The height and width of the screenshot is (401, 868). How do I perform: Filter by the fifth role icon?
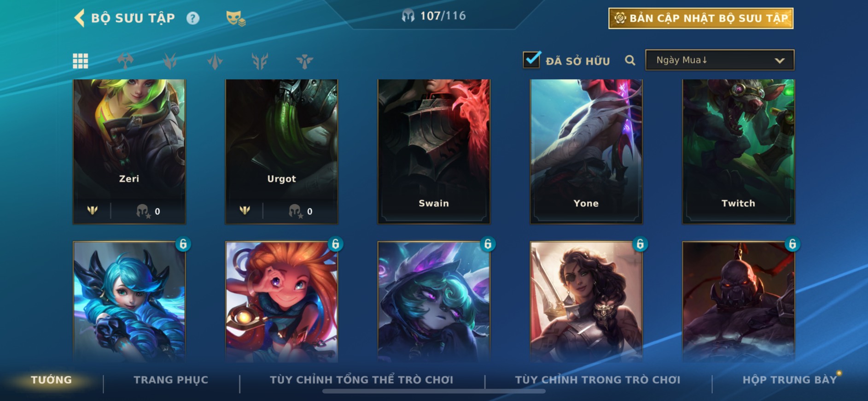pos(304,61)
